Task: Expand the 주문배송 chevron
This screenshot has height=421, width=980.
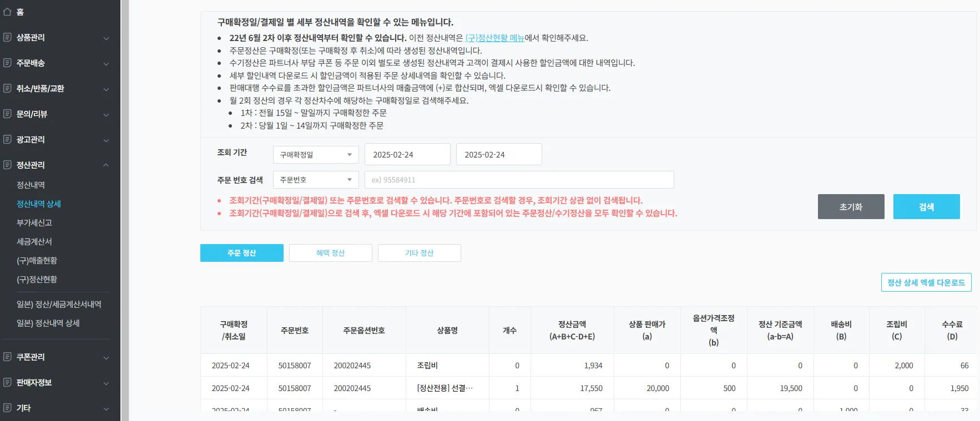Action: pyautogui.click(x=106, y=64)
